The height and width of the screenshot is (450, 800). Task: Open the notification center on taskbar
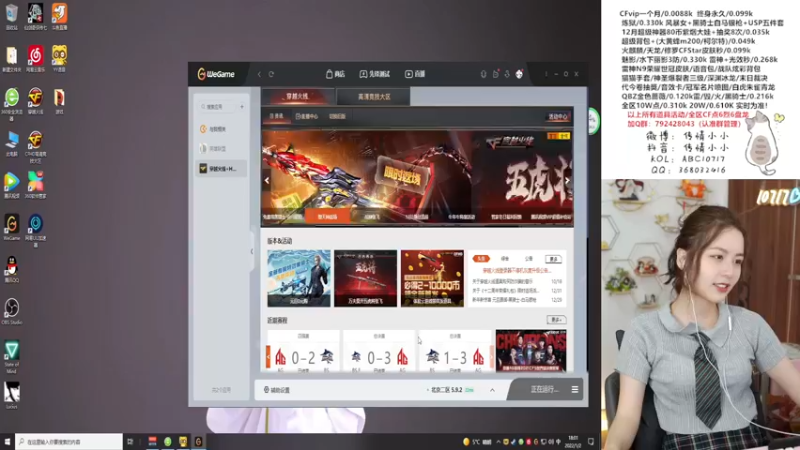[591, 442]
